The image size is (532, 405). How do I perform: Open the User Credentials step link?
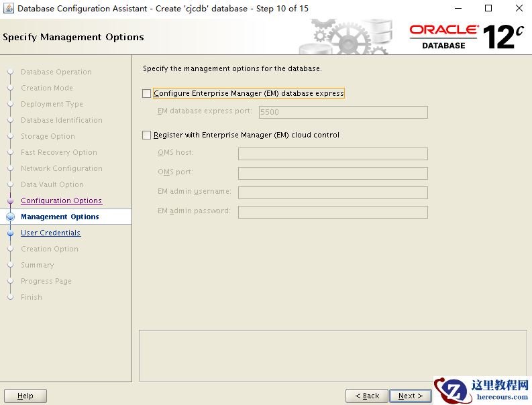51,233
